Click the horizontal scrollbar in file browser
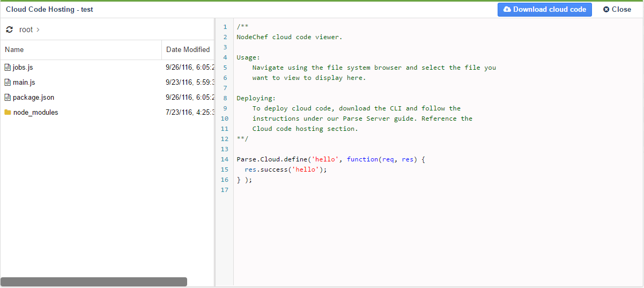This screenshot has height=288, width=644. point(94,282)
